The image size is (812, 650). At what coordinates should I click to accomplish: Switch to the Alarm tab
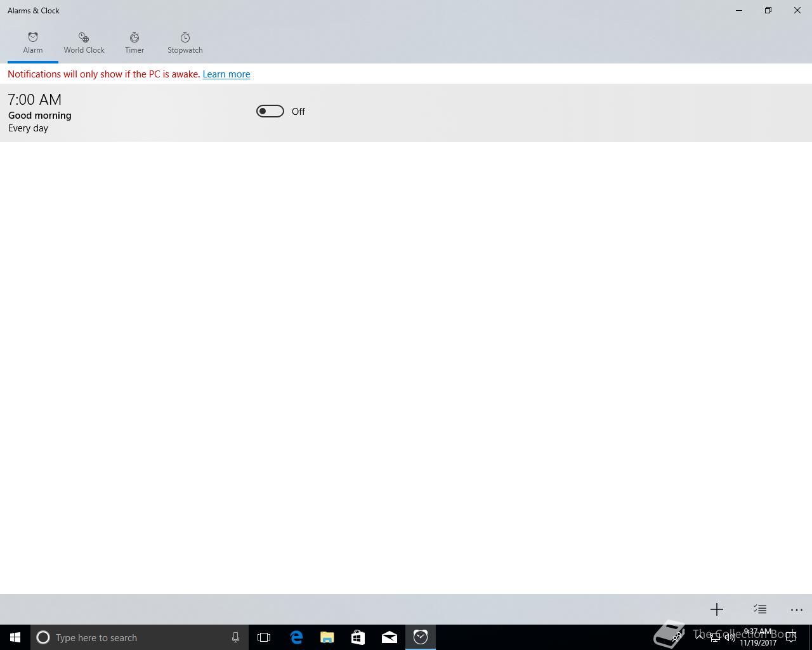[33, 43]
